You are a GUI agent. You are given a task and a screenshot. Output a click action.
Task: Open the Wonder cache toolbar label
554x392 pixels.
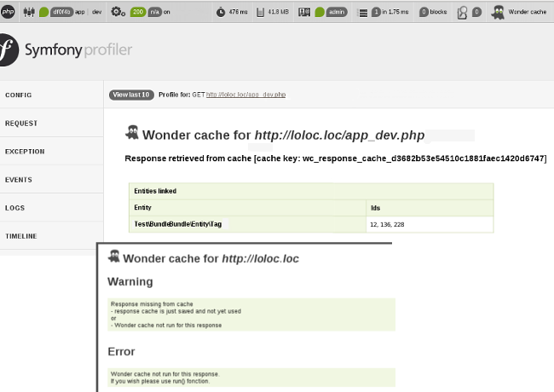(x=527, y=12)
